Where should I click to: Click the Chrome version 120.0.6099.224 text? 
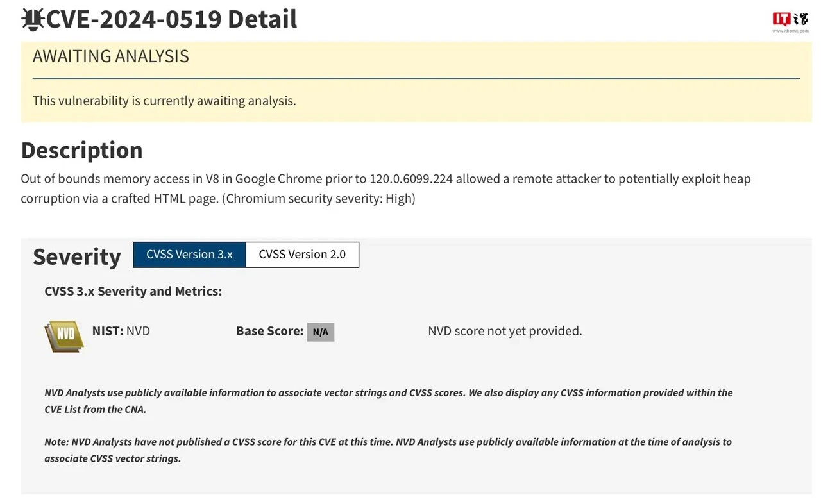tap(410, 179)
